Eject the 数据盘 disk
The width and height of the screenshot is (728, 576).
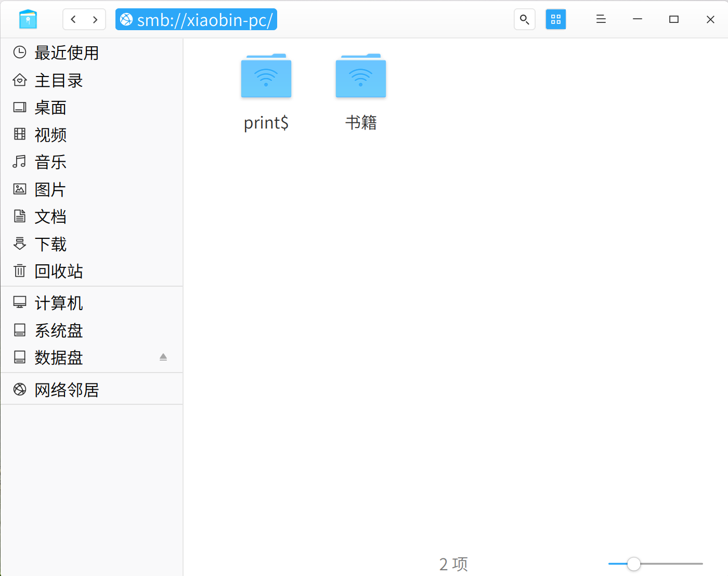pyautogui.click(x=163, y=357)
